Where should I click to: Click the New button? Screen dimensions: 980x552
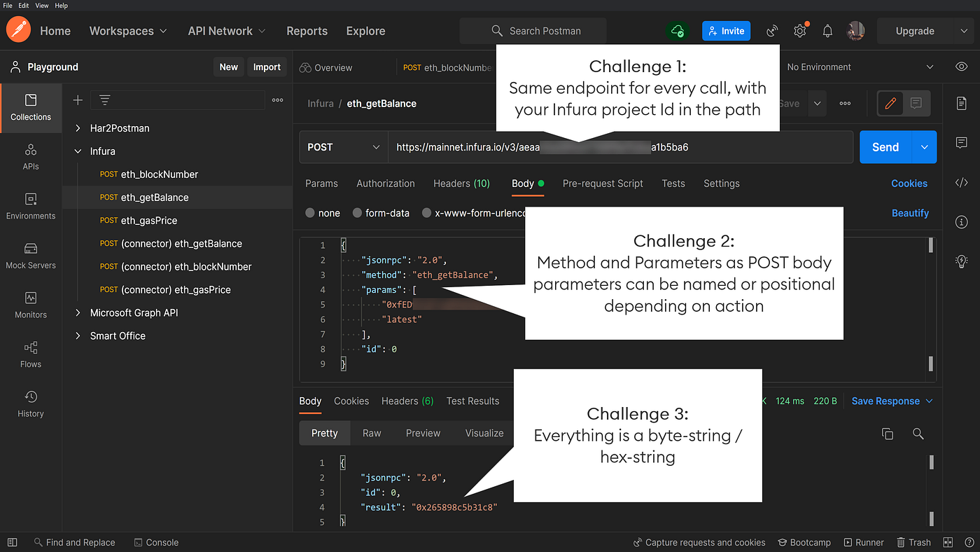click(229, 67)
